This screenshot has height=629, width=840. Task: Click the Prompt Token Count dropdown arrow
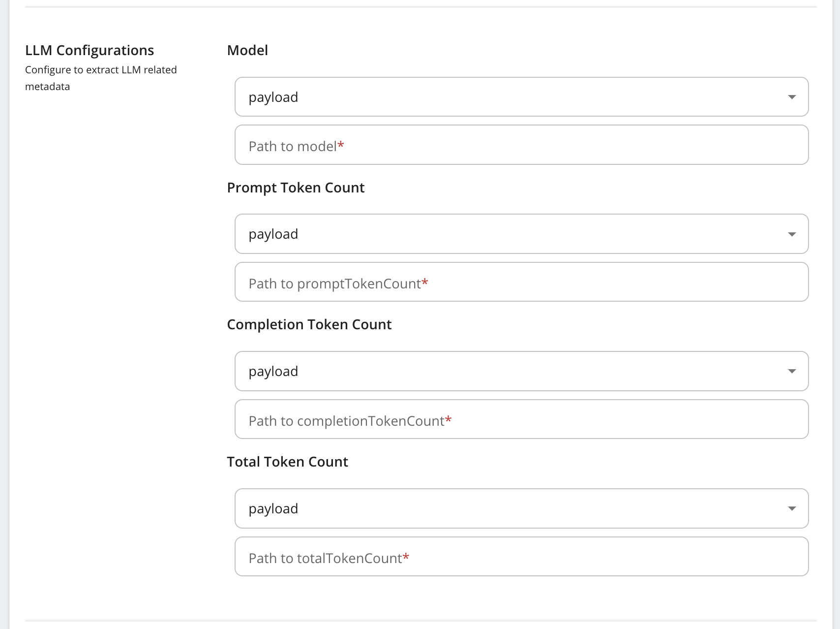792,234
